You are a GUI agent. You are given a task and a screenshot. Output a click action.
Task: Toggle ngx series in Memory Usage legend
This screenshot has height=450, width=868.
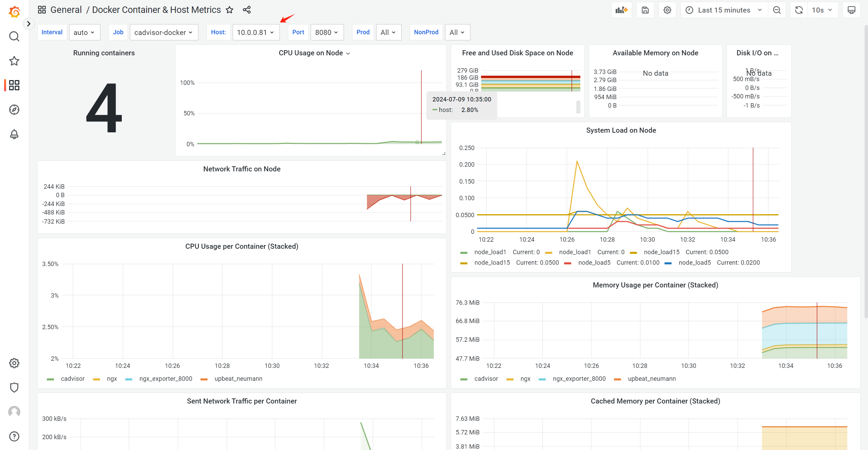[525, 379]
